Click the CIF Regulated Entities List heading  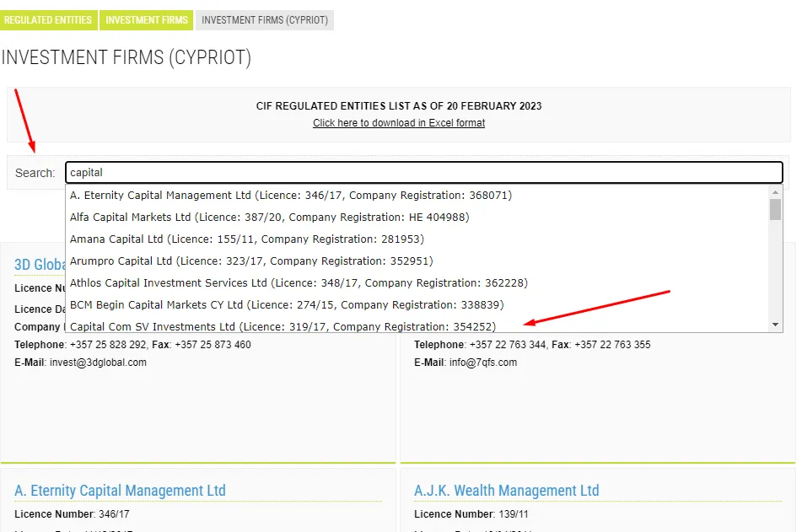point(399,106)
